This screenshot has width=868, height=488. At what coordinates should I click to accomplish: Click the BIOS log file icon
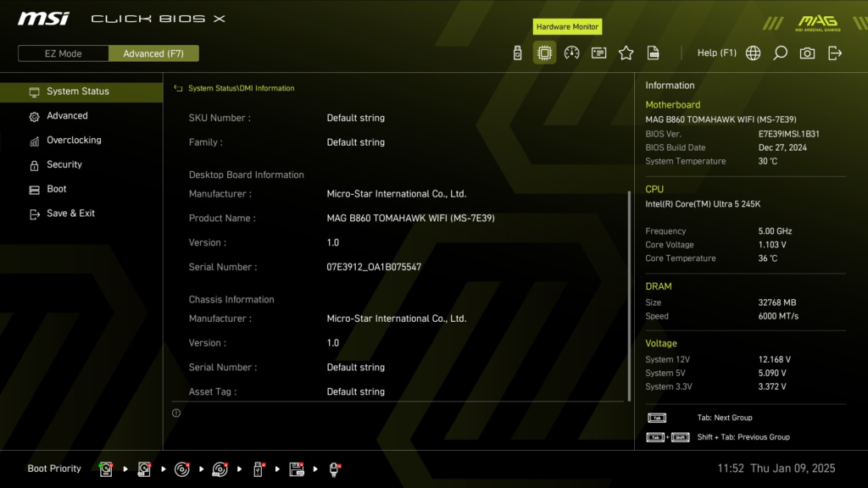click(653, 52)
